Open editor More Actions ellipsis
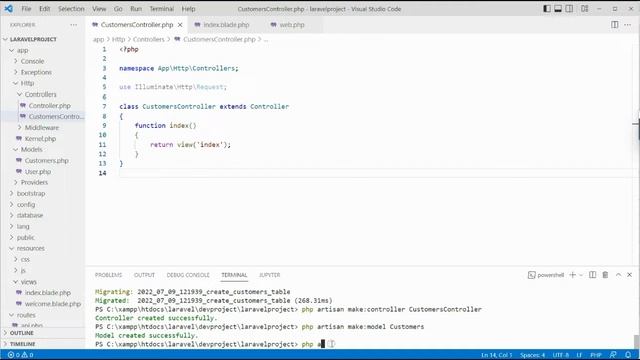 pyautogui.click(x=628, y=24)
